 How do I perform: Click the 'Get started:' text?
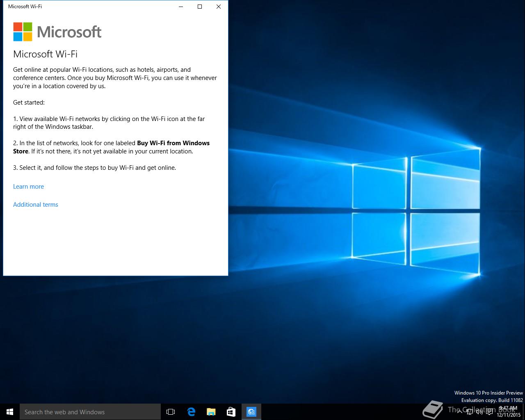pos(29,103)
